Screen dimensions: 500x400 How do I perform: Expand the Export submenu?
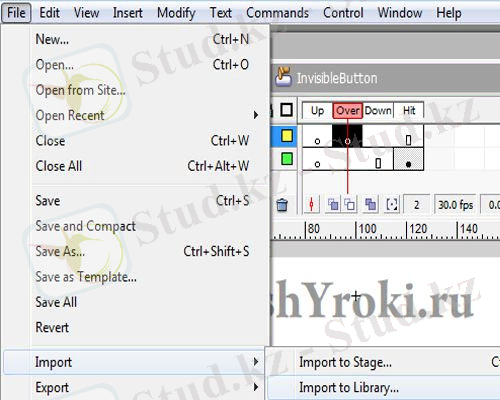click(x=133, y=387)
